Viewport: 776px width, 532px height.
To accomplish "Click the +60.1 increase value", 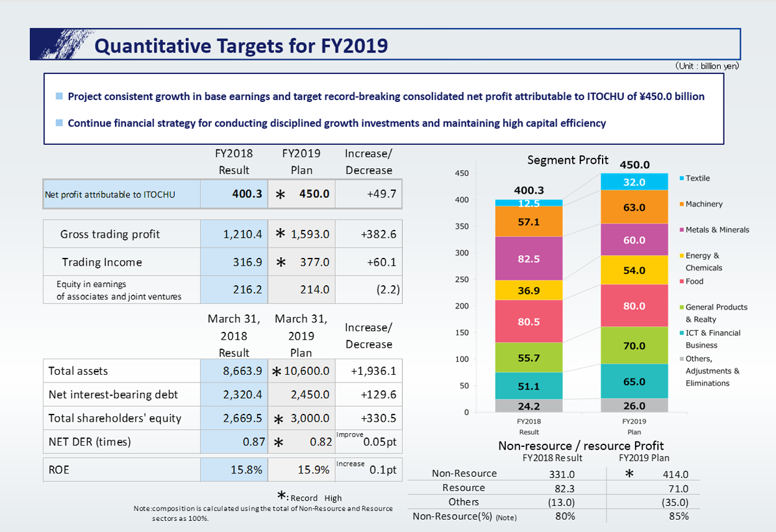I will (x=382, y=262).
